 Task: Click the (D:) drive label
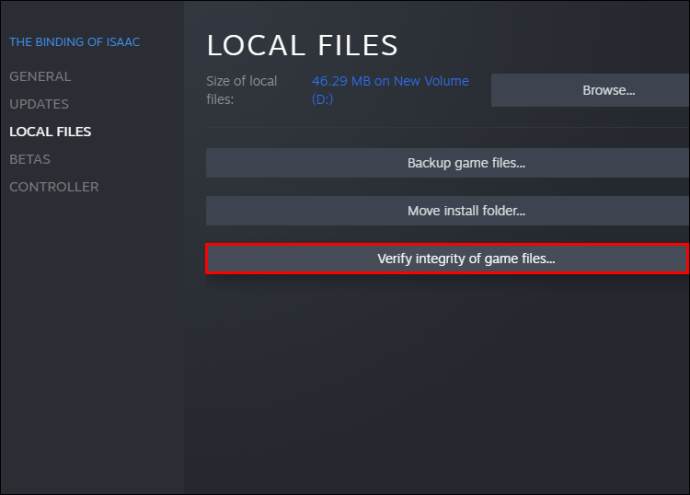point(322,99)
